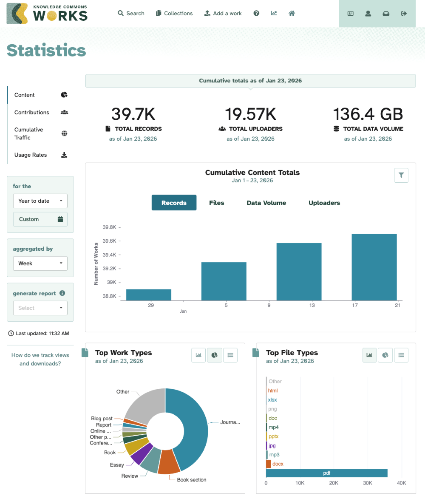The height and width of the screenshot is (504, 425).
Task: Switch Top File Types to pie chart view
Action: [x=385, y=355]
